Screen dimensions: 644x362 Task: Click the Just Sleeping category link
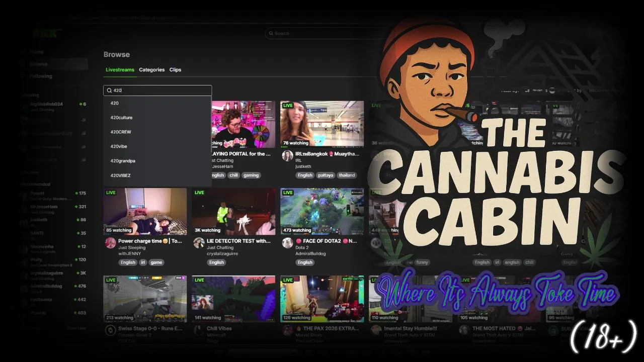tap(131, 248)
